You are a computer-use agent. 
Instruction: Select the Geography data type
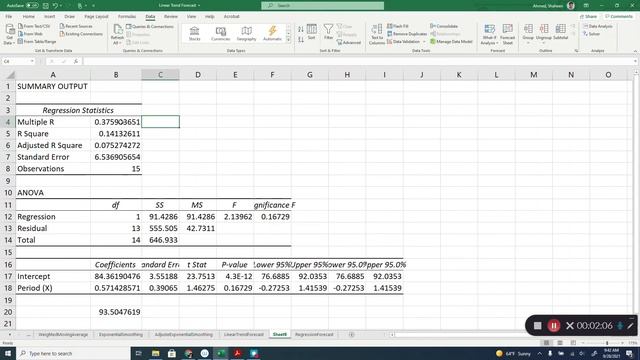tap(246, 33)
